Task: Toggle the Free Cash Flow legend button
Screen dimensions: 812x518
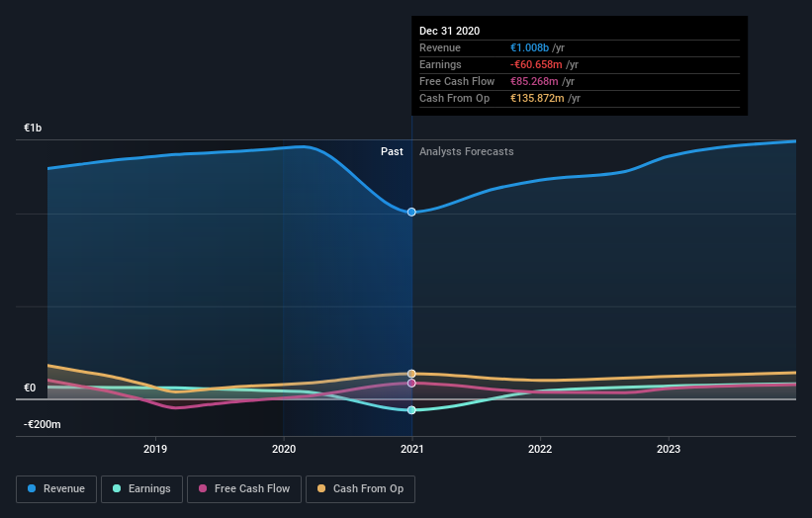Action: (244, 489)
